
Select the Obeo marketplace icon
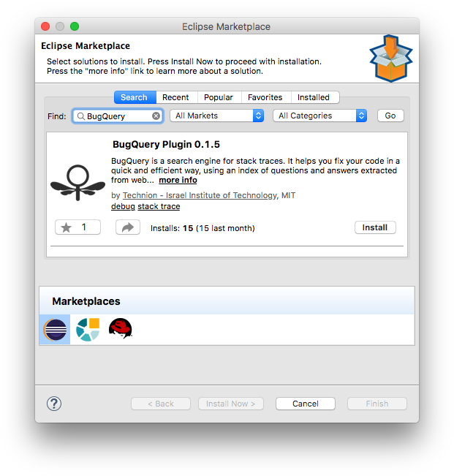click(88, 329)
